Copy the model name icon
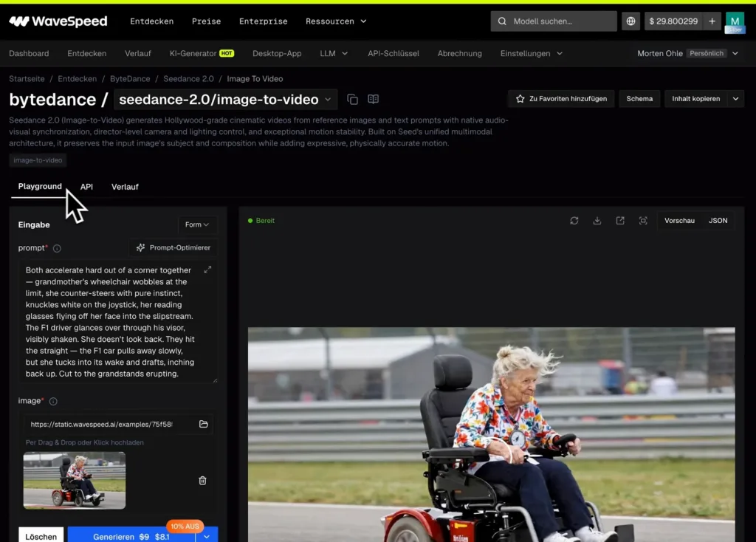The width and height of the screenshot is (756, 542). coord(352,100)
